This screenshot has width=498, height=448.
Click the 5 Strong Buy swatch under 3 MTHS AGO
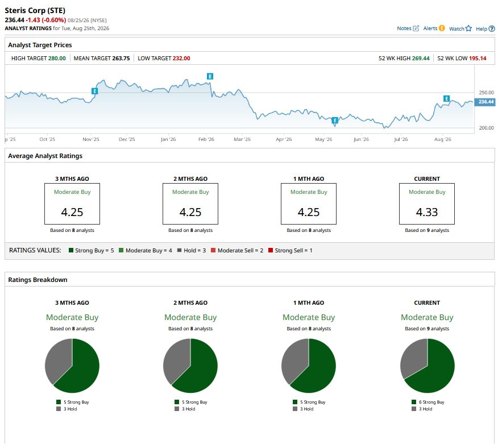point(59,402)
